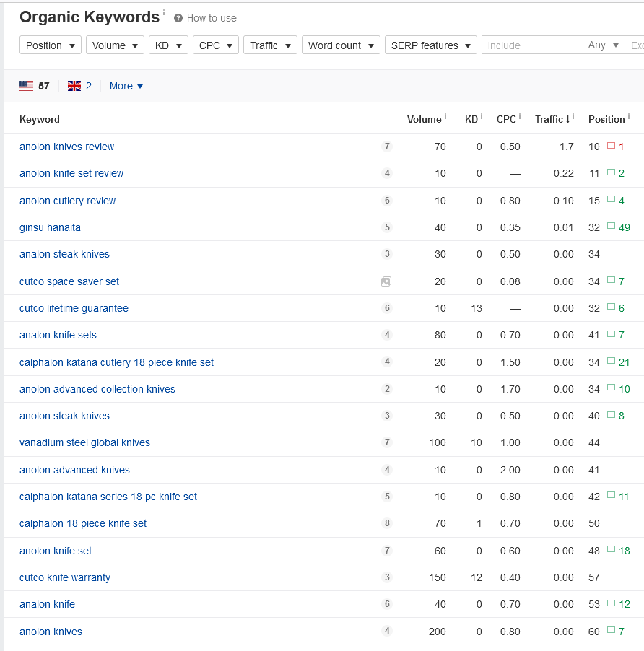Open the ginsu hanaita keyword link
Screen dimensions: 644x651
[50, 227]
